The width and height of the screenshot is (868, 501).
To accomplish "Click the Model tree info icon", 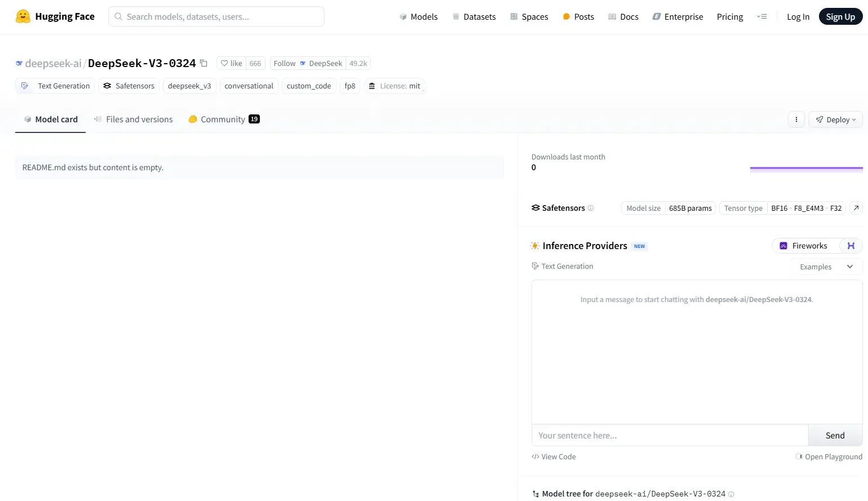I will click(x=731, y=494).
